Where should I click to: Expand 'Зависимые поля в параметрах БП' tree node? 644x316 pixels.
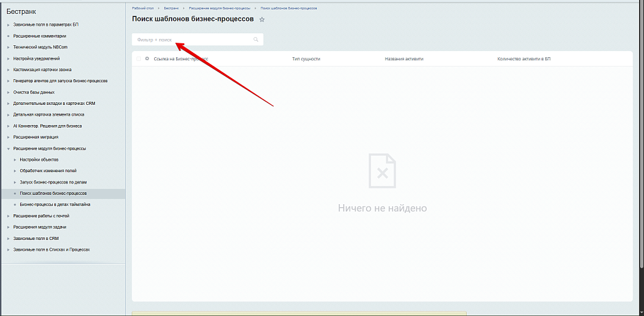coord(8,25)
